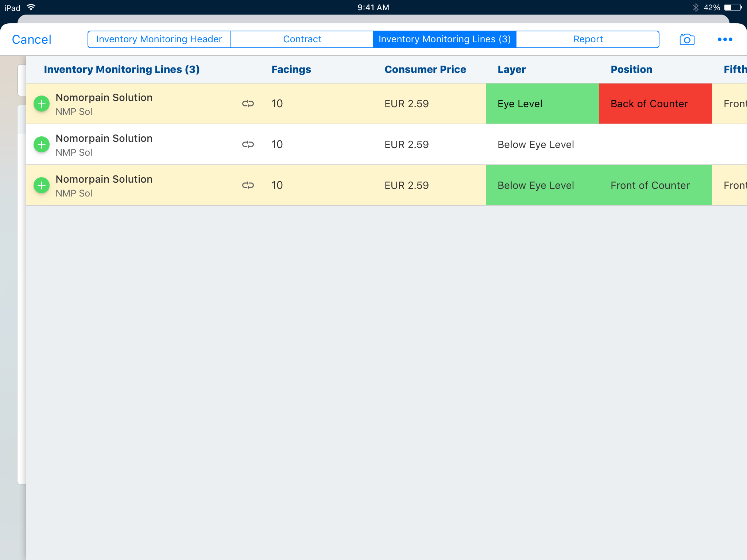Select the green Eye Level layer cell
Image resolution: width=747 pixels, height=560 pixels.
[542, 104]
